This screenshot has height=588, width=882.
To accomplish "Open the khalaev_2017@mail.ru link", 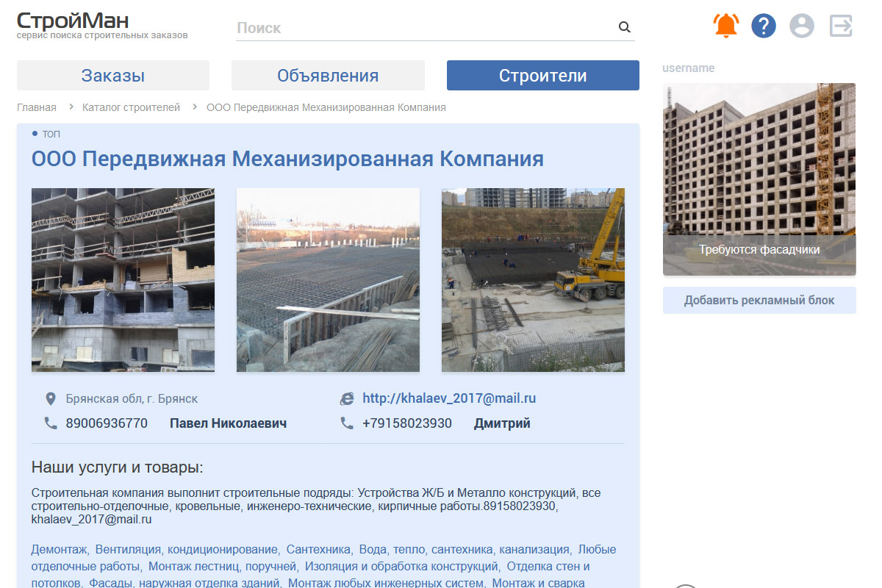I will (449, 398).
